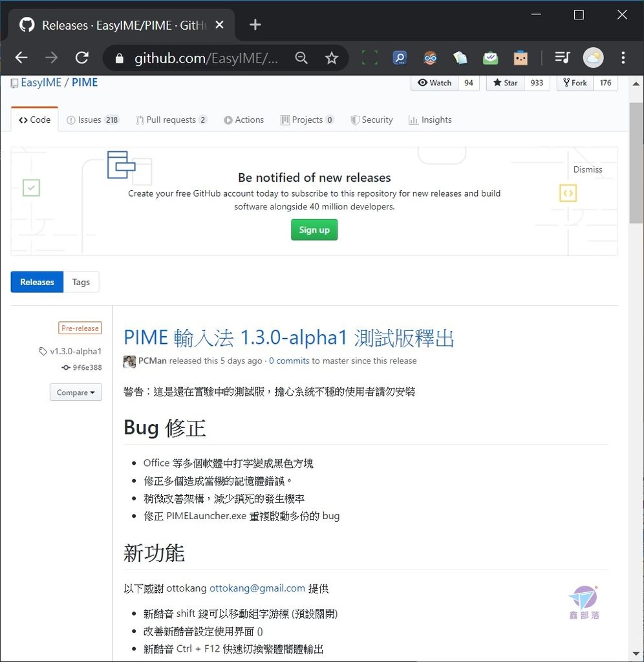Open the PIME 1.3.0-alpha1 release title

point(289,338)
